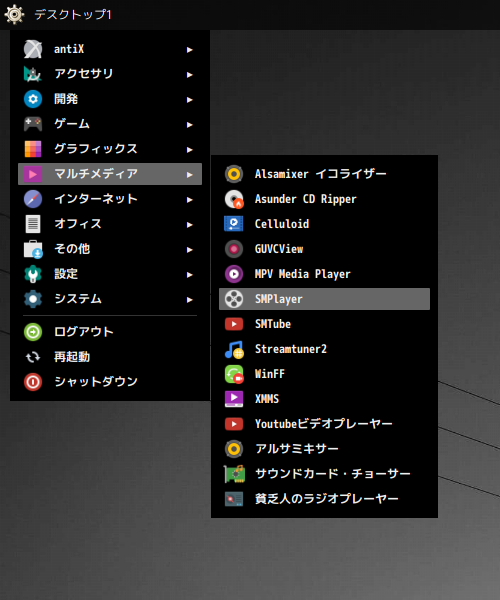Viewport: 500px width, 600px height.
Task: Click Alsamixer イコライザー speaker icon
Action: [234, 174]
